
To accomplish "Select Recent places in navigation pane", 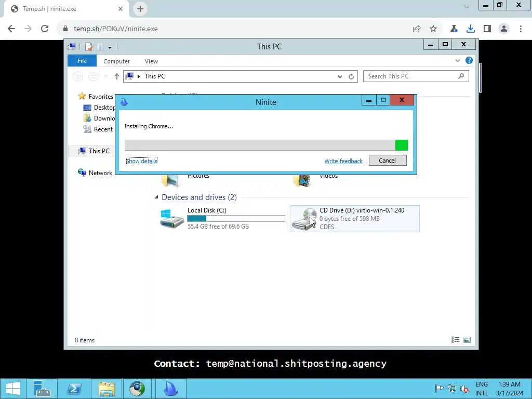I will tap(99, 129).
